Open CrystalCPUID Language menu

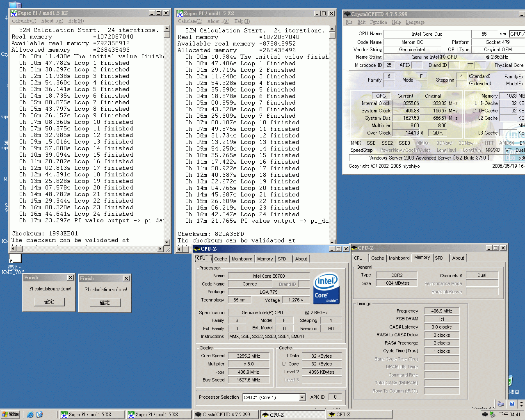[415, 22]
